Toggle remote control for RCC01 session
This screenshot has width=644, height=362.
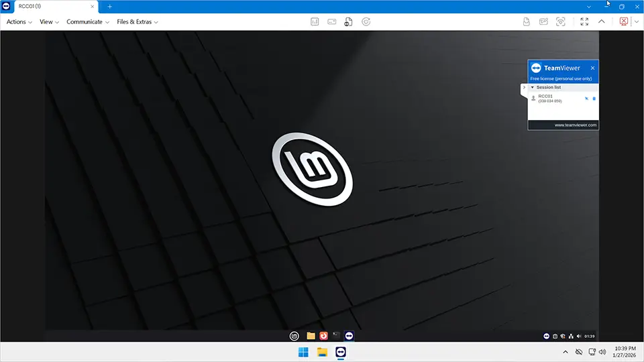pos(586,99)
